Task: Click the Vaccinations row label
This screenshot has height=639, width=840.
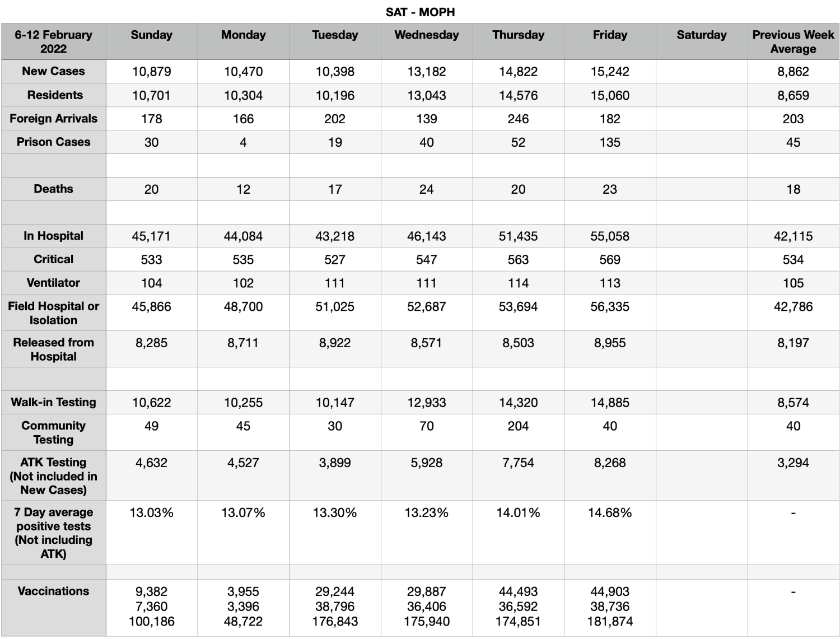Action: pyautogui.click(x=53, y=591)
